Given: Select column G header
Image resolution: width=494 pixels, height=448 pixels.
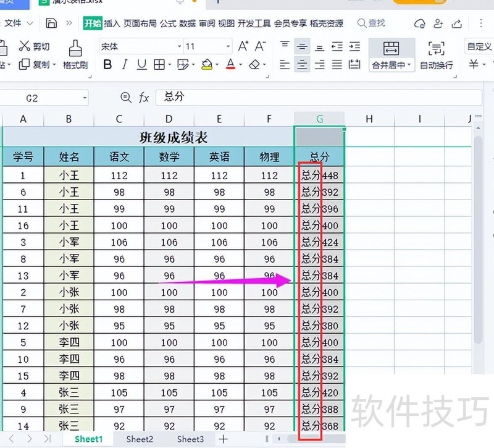Looking at the screenshot, I should (319, 119).
